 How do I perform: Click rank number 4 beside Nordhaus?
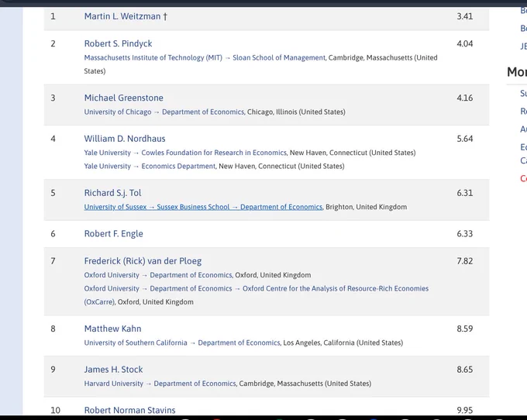(x=53, y=139)
